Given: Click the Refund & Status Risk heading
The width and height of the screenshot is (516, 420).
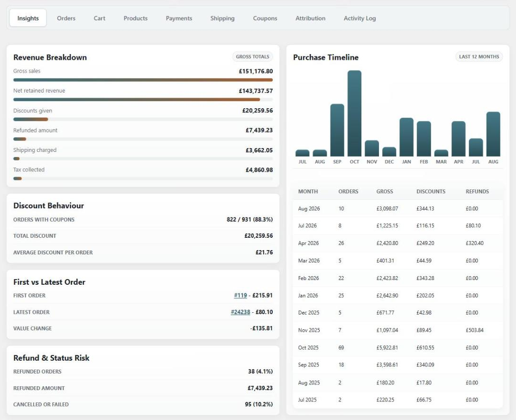Looking at the screenshot, I should tap(51, 358).
